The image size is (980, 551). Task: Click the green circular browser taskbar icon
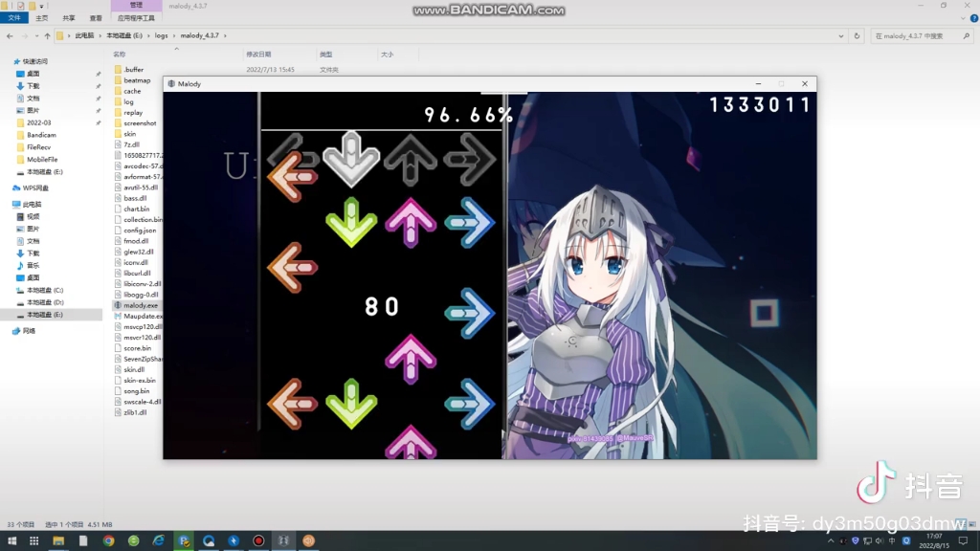134,541
